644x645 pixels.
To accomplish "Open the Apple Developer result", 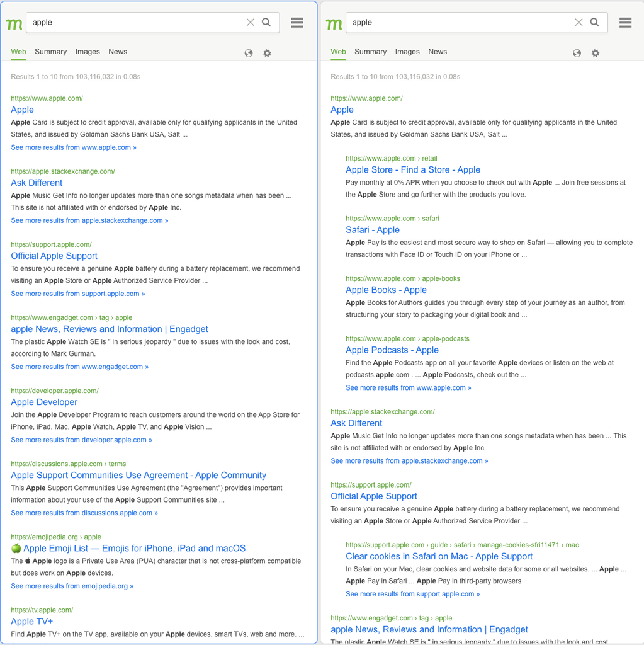I will click(x=44, y=402).
